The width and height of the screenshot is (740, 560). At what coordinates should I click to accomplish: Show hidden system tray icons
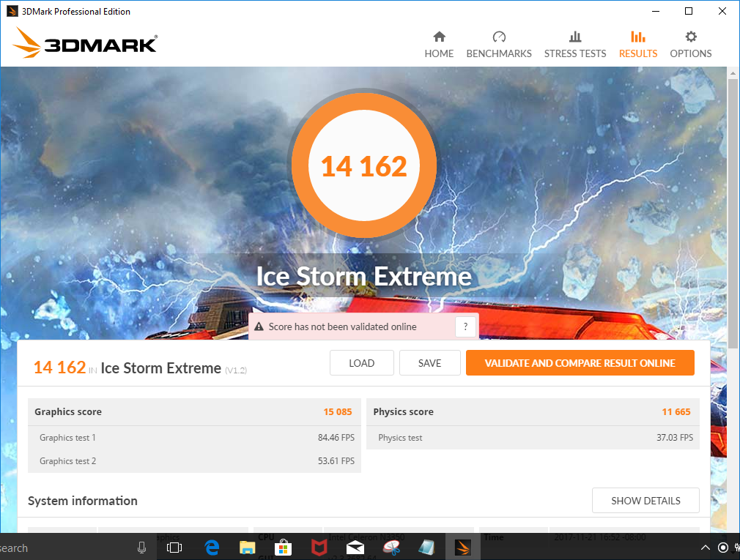tap(705, 548)
